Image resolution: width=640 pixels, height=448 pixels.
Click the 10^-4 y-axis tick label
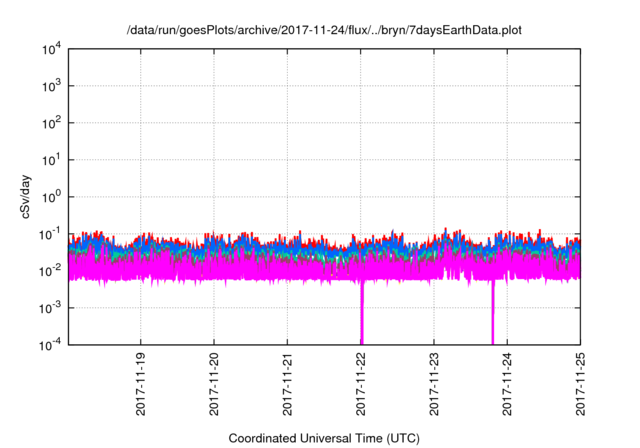[51, 345]
